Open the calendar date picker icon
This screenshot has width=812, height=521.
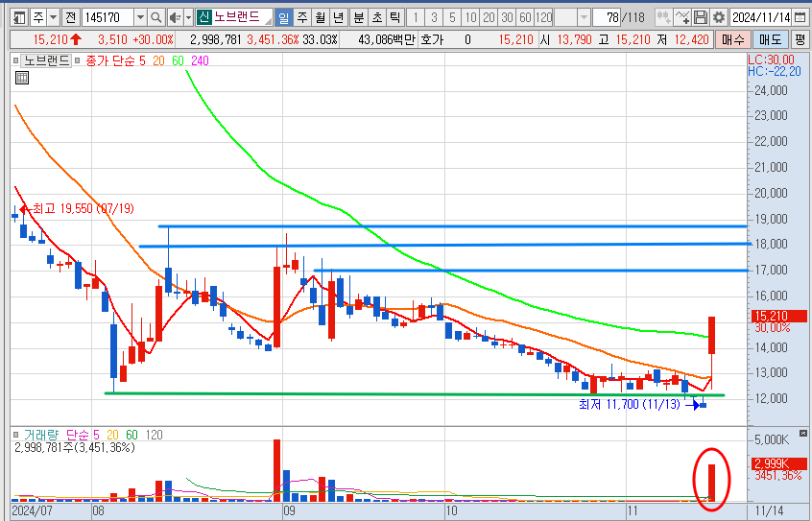tap(800, 17)
